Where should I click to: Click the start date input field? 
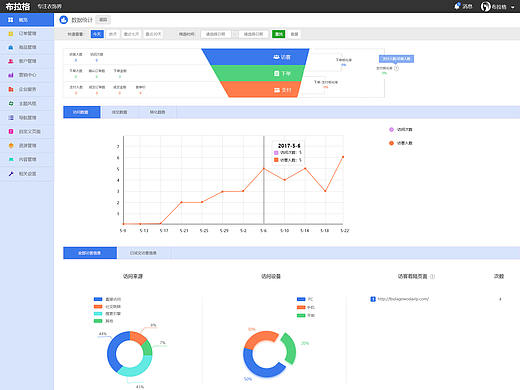[x=216, y=34]
